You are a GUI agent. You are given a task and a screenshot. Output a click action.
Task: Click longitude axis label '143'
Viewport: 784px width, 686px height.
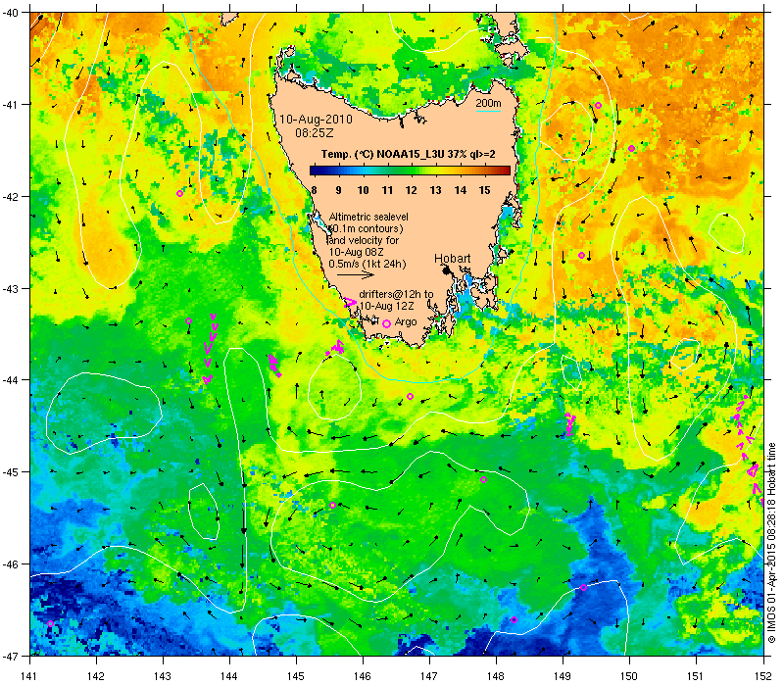pos(163,676)
